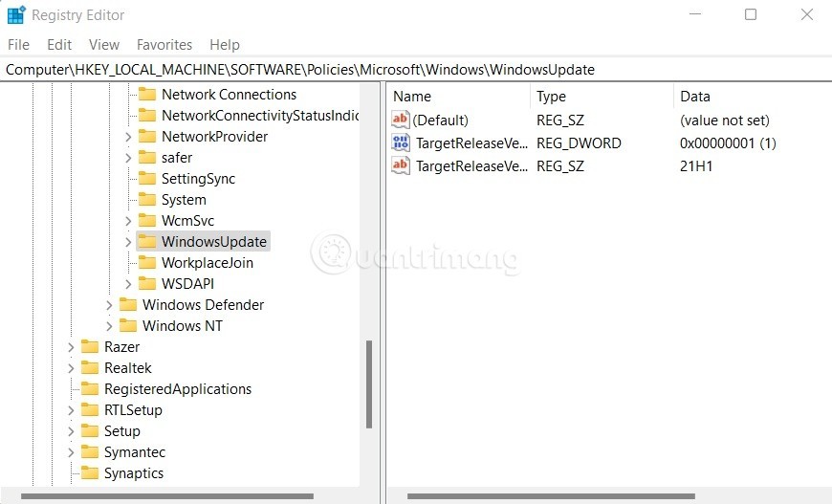This screenshot has height=504, width=832.
Task: Click the REG_DWORD binary value icon
Action: [x=401, y=143]
